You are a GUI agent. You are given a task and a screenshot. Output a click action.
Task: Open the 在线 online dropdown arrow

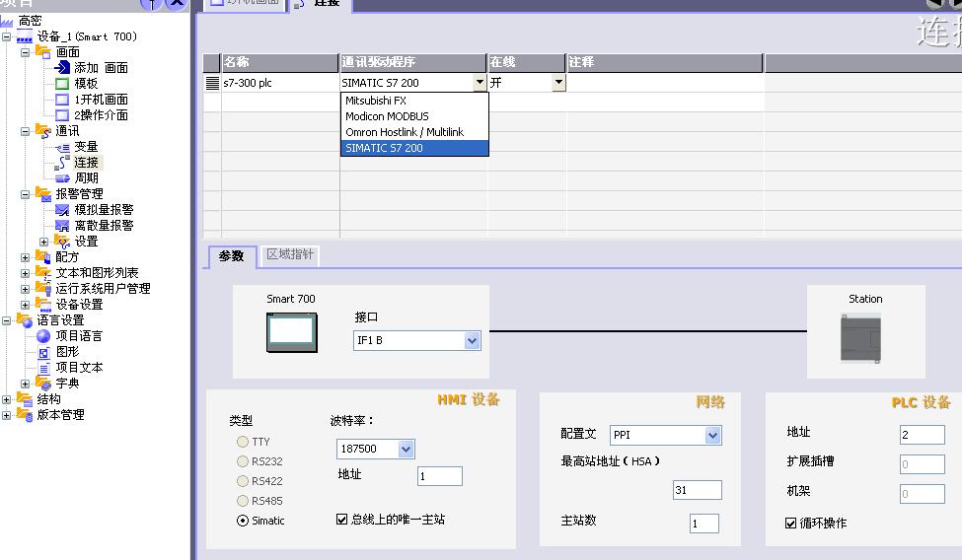click(x=557, y=82)
